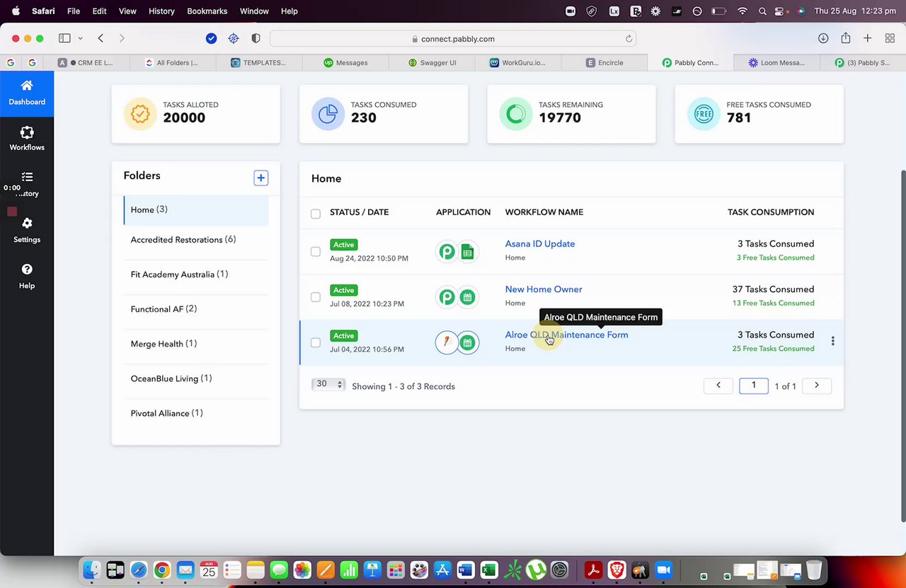The image size is (906, 588).
Task: Select the Home folder
Action: tap(196, 209)
